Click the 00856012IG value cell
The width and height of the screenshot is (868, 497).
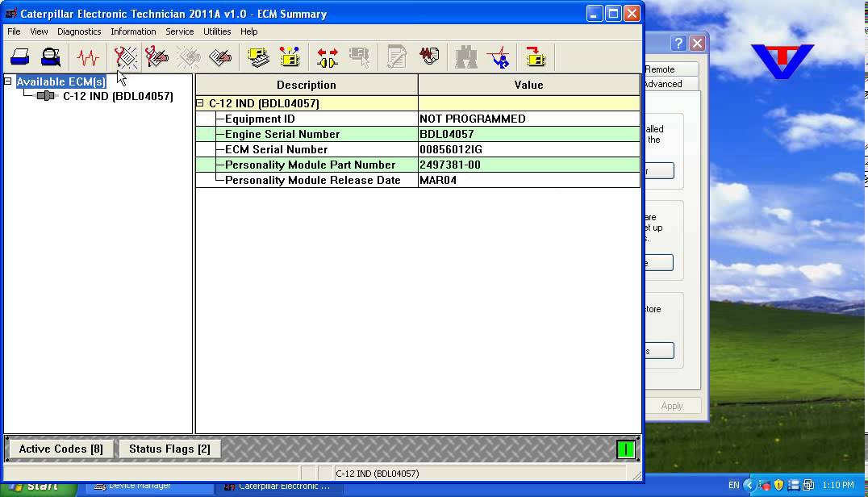[x=528, y=149]
